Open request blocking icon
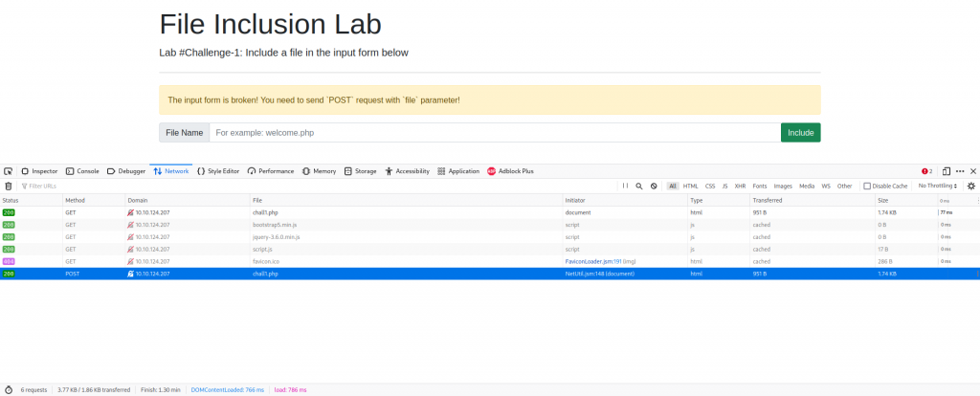 point(654,186)
